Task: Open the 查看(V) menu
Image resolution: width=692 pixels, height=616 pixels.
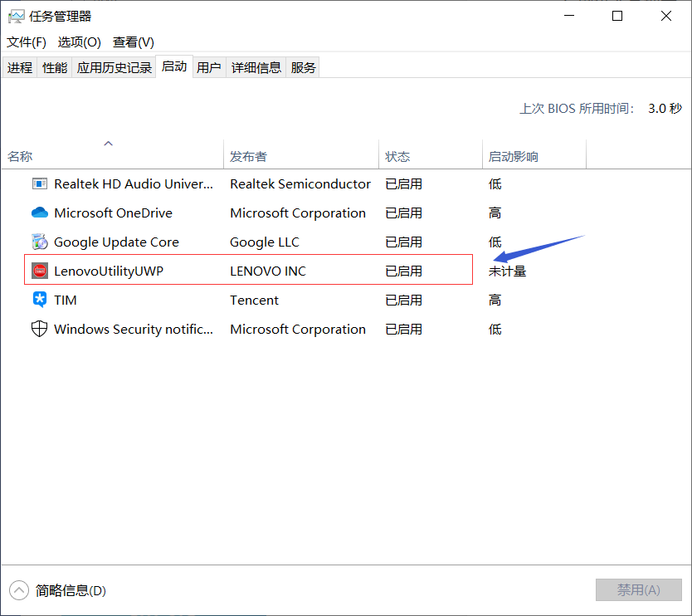Action: [x=134, y=42]
